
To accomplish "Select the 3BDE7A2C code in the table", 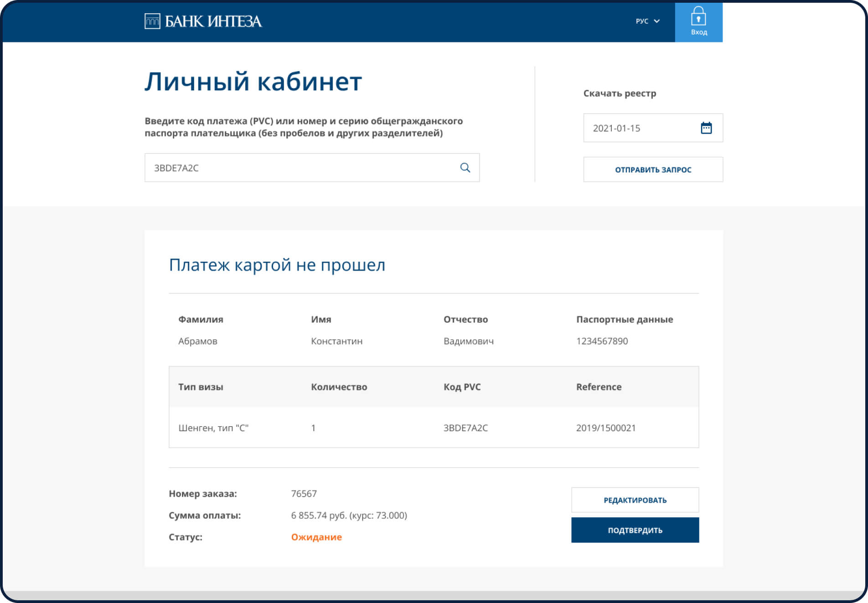I will tap(465, 428).
